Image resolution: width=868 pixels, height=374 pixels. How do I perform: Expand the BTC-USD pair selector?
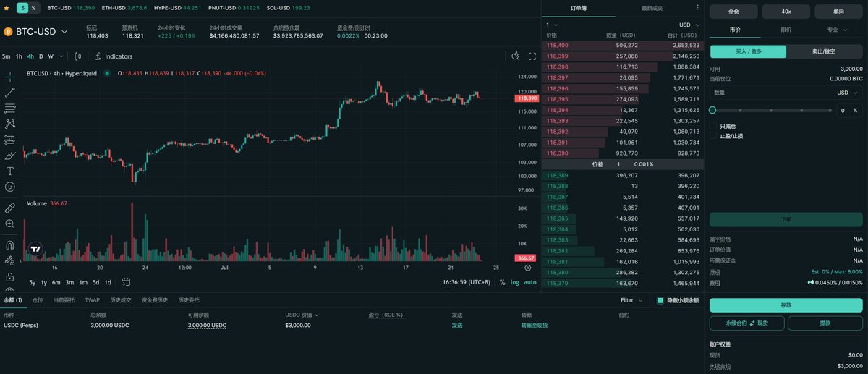(64, 32)
